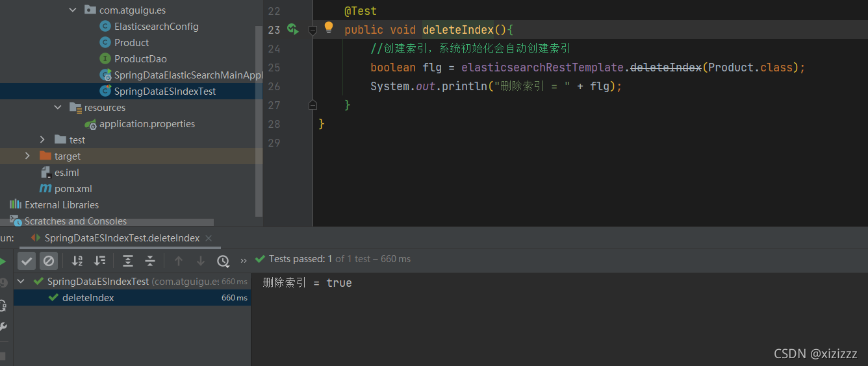
Task: Click the resources folder icon
Action: (75, 108)
